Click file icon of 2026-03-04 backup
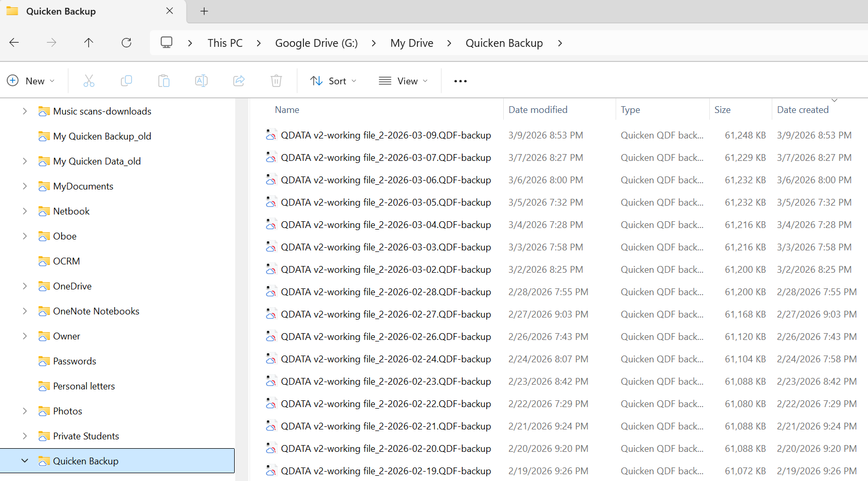Viewport: 868px width, 481px height. 271,225
